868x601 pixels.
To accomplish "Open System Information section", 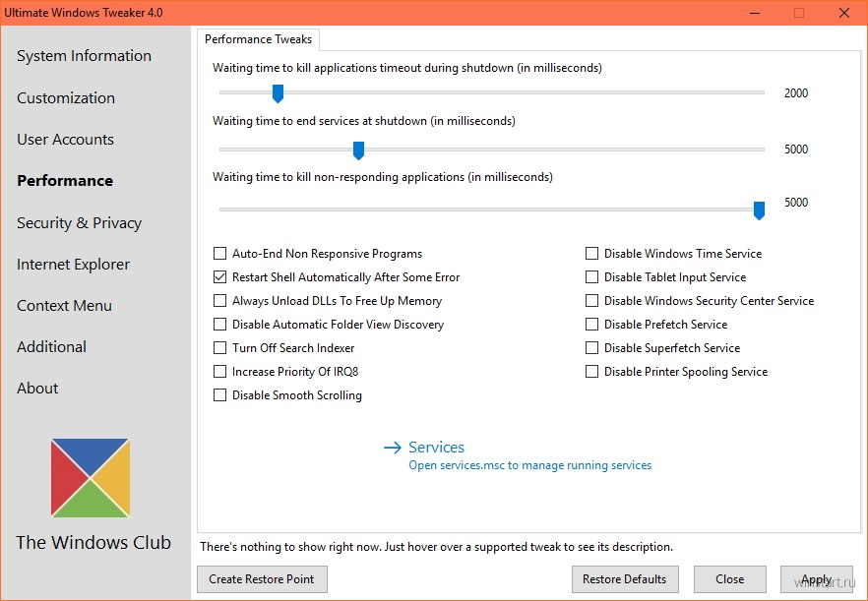I will pos(85,56).
